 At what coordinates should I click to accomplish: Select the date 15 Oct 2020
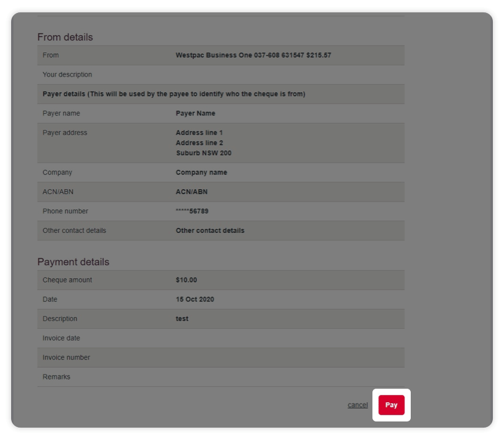point(195,300)
